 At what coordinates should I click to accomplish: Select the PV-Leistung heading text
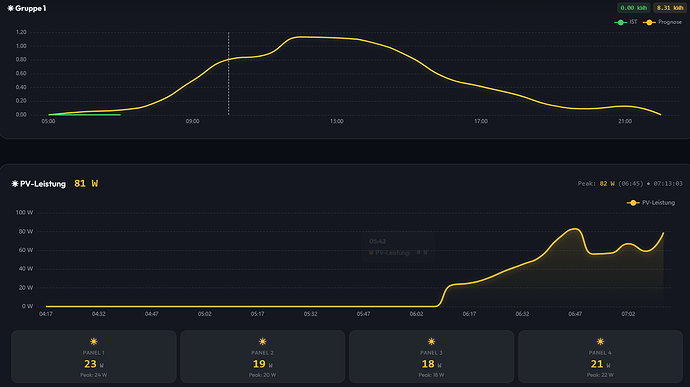43,184
